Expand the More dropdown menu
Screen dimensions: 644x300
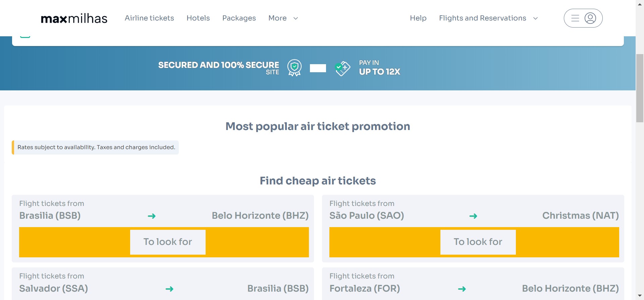[283, 18]
